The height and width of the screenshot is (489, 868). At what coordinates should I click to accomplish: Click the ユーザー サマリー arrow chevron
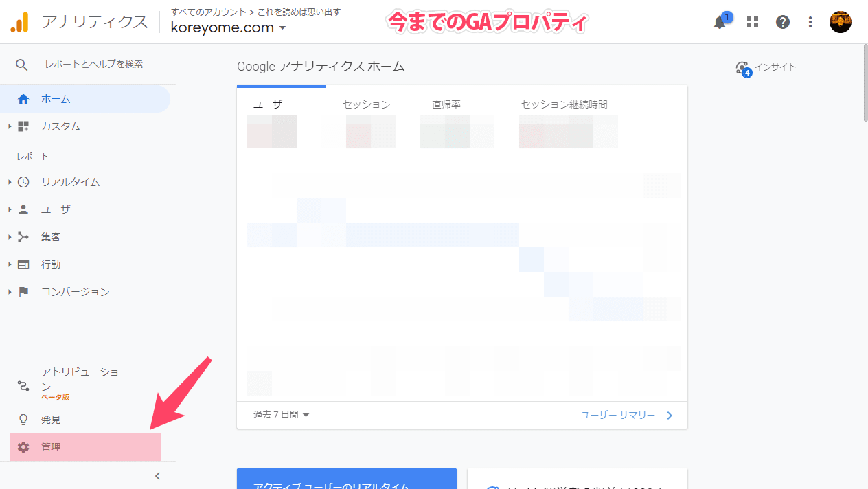[670, 416]
